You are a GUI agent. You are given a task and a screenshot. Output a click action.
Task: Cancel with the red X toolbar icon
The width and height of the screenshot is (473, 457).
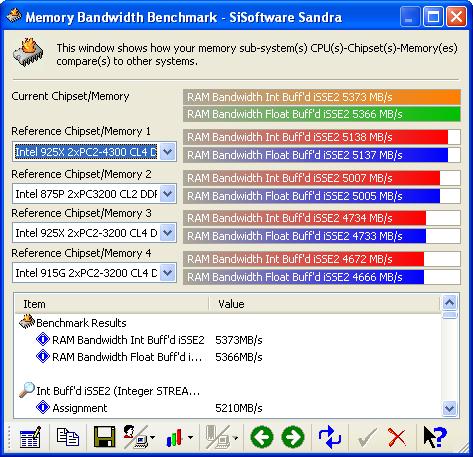tap(397, 437)
